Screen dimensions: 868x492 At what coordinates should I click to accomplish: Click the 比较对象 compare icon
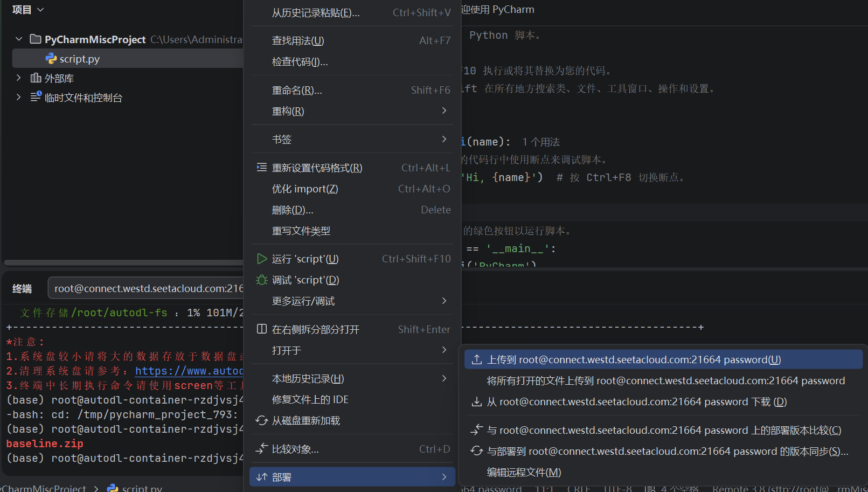pos(262,448)
